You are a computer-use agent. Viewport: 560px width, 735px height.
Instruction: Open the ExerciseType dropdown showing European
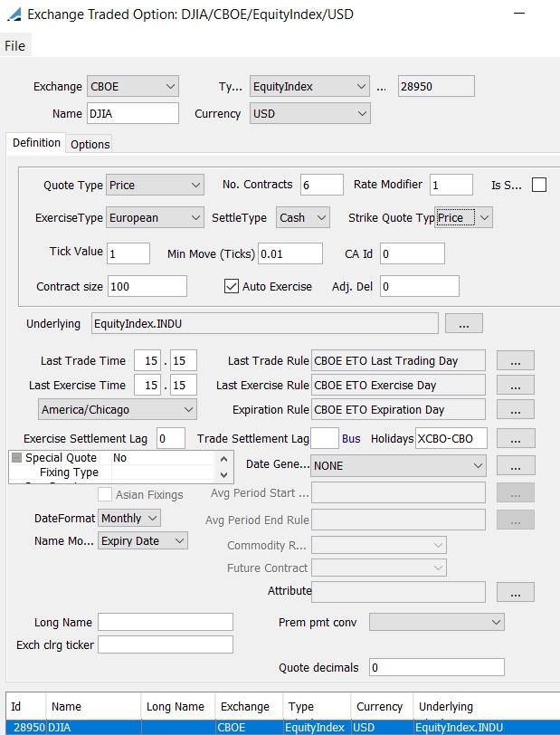[155, 218]
